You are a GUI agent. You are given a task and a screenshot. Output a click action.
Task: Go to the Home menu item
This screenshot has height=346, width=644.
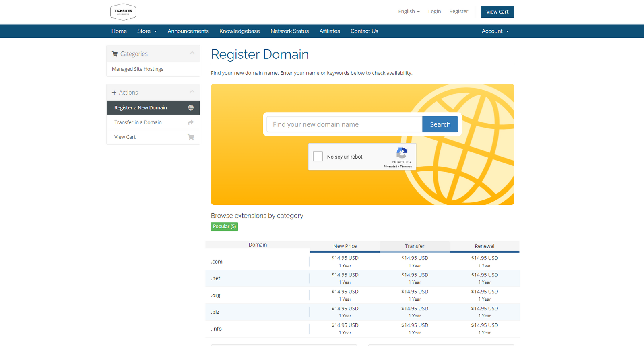(x=119, y=31)
